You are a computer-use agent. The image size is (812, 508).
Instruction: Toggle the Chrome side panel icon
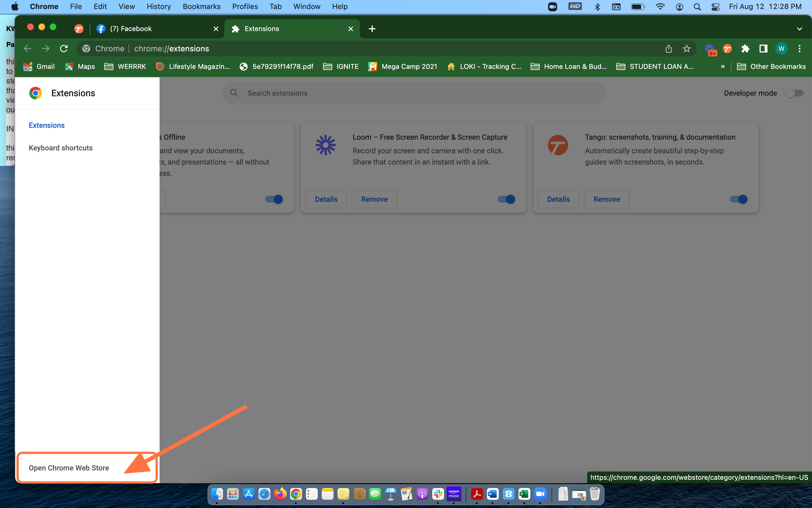click(763, 49)
